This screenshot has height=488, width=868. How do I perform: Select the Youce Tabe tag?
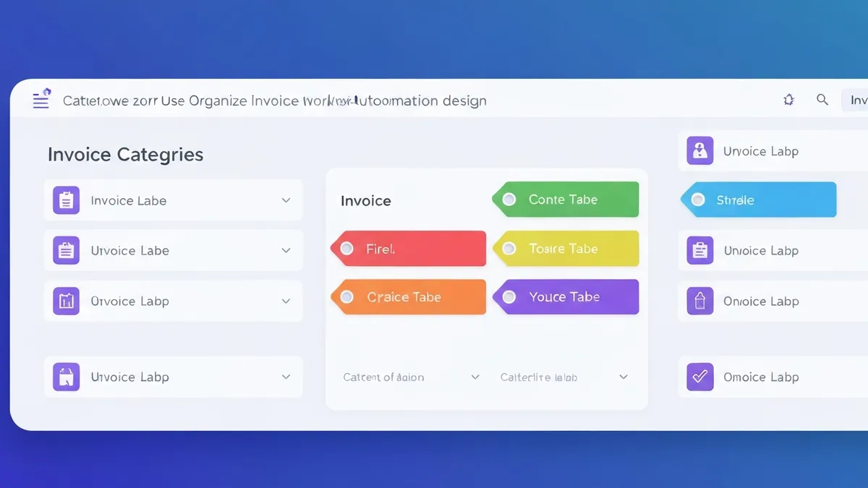566,296
